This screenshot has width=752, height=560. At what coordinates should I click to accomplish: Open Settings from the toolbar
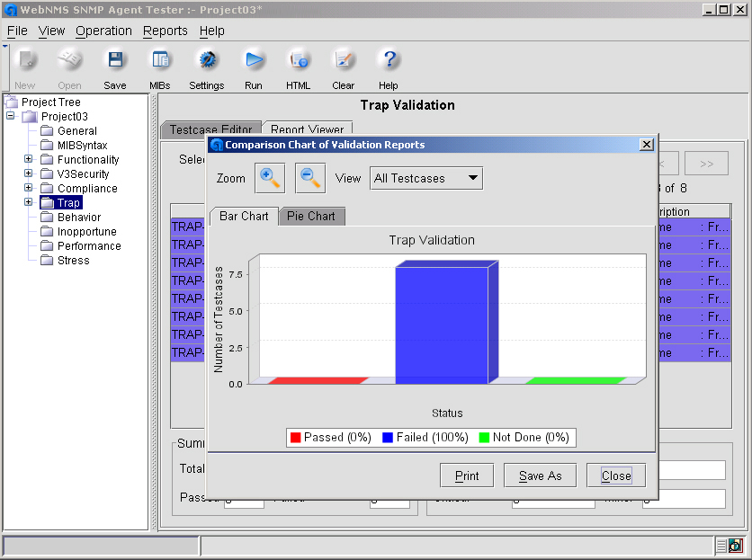tap(207, 60)
